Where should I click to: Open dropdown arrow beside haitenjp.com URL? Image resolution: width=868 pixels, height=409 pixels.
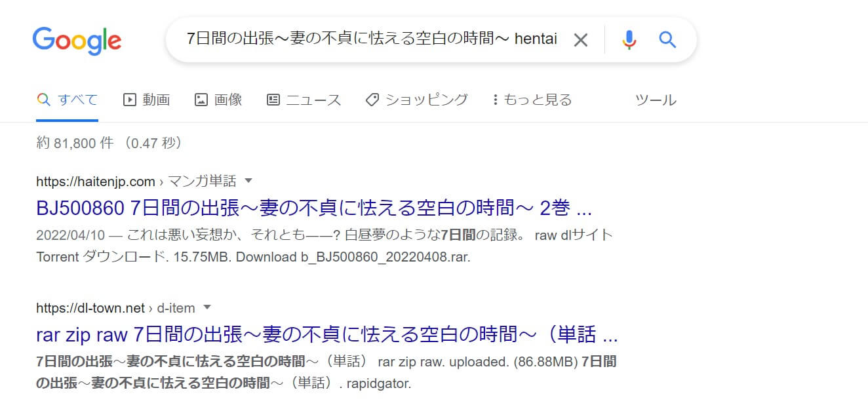248,180
